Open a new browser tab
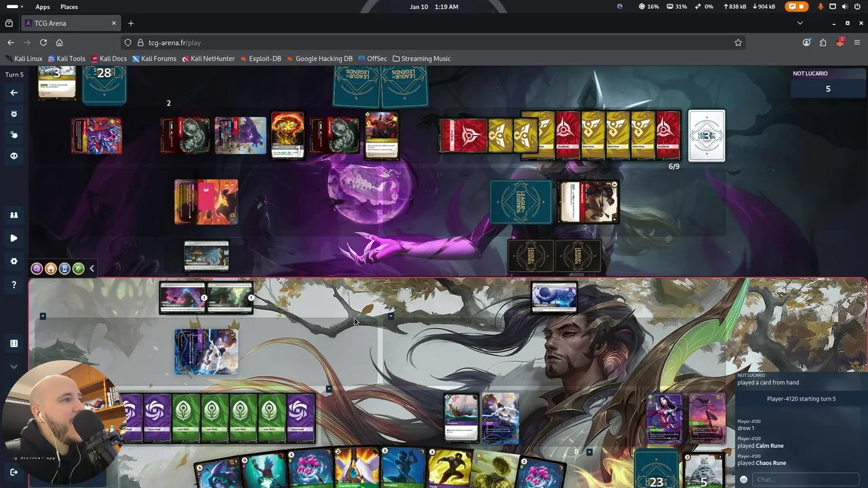 pyautogui.click(x=131, y=23)
